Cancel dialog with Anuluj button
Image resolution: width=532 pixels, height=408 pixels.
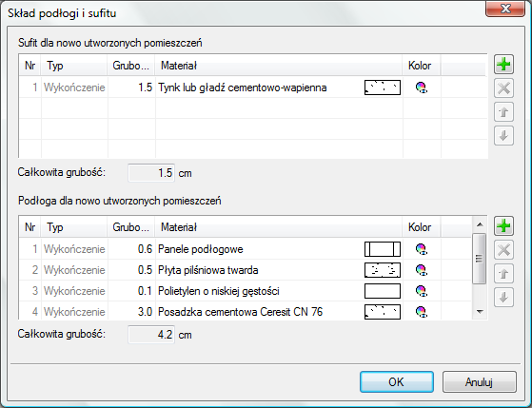pos(479,382)
